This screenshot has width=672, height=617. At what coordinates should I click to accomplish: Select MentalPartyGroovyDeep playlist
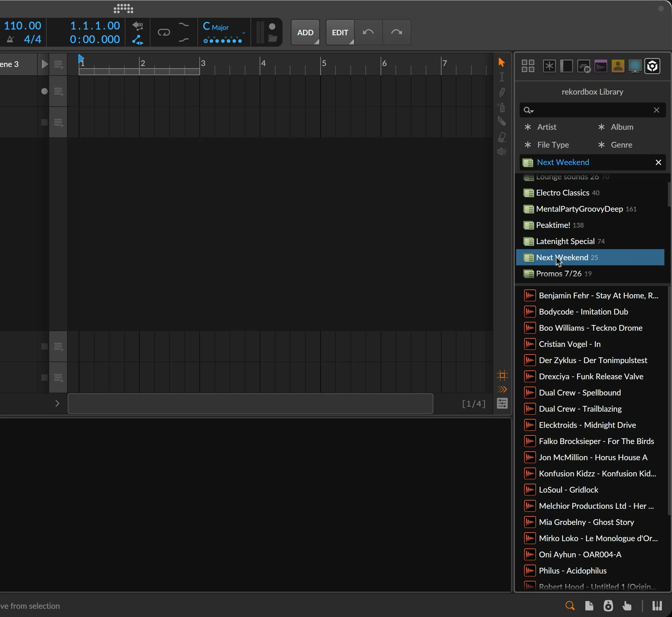coord(590,209)
